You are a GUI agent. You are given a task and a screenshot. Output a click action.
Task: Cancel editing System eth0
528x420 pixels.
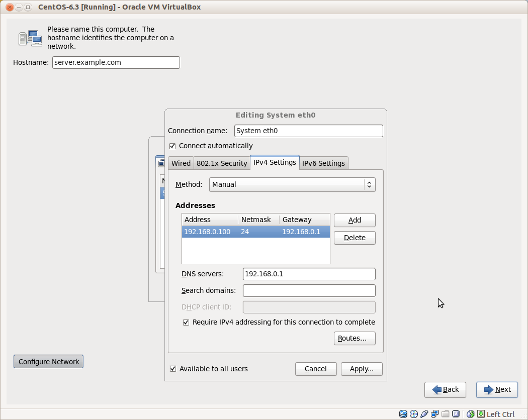[315, 369]
